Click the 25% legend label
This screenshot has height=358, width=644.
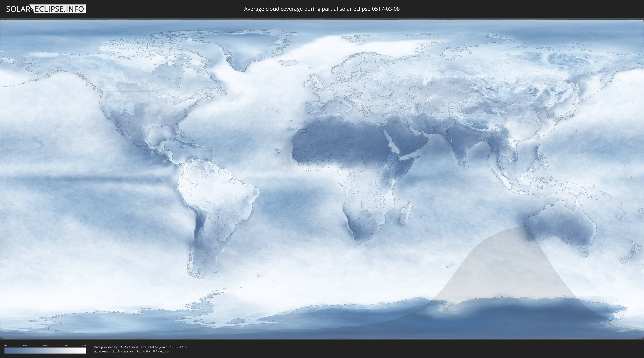pyautogui.click(x=25, y=345)
